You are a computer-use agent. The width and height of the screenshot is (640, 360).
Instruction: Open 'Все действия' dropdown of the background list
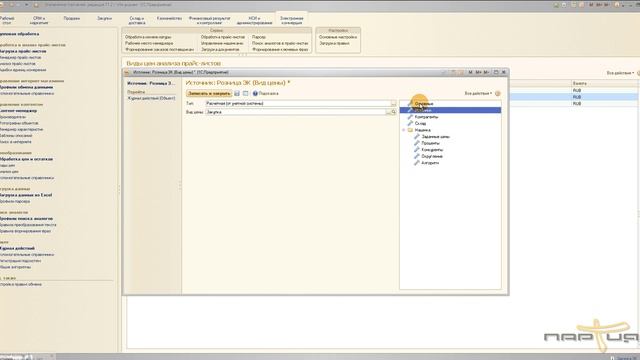620,73
